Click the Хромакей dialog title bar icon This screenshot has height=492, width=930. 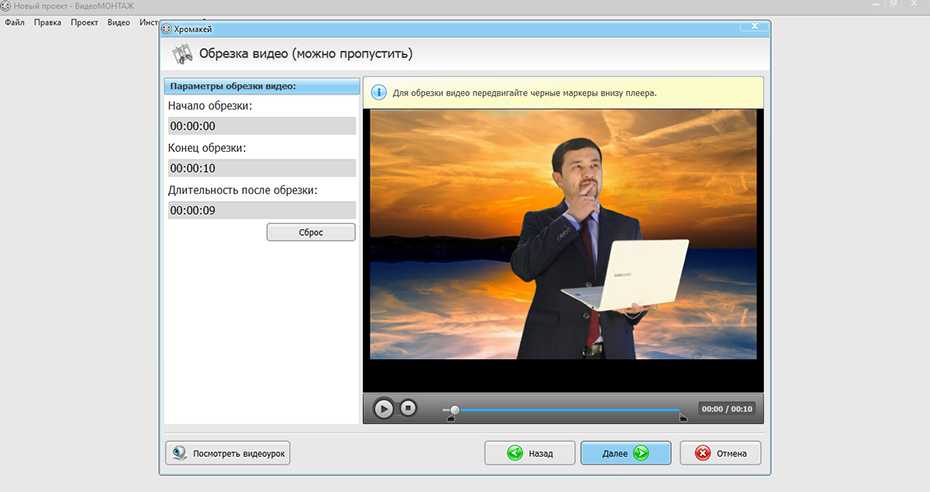(166, 29)
